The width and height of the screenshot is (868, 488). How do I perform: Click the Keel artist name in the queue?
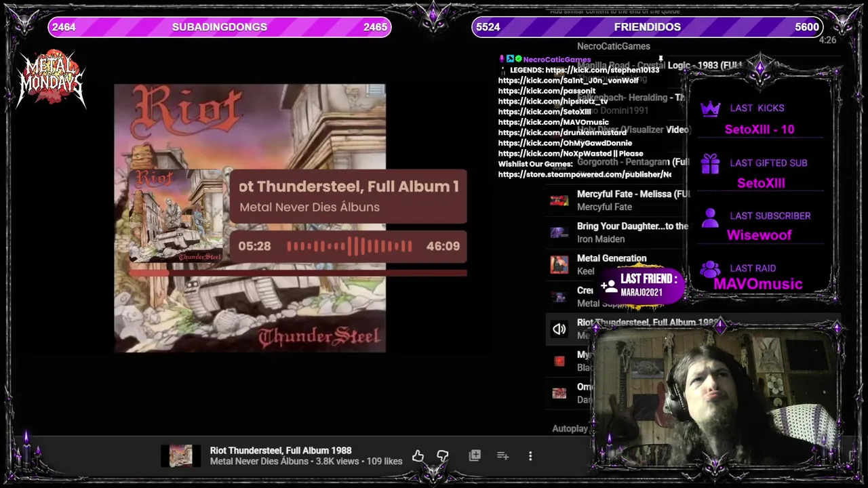[x=586, y=271]
